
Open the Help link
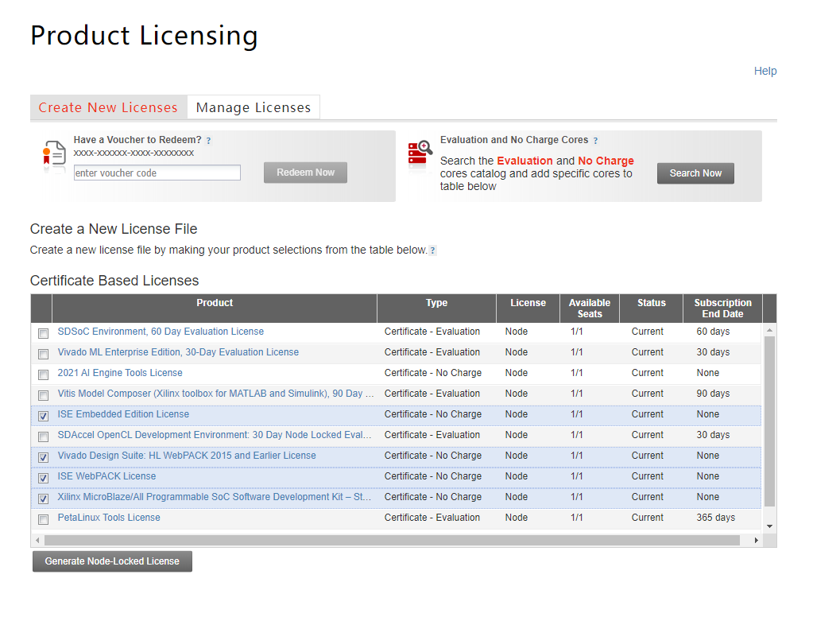tap(765, 71)
